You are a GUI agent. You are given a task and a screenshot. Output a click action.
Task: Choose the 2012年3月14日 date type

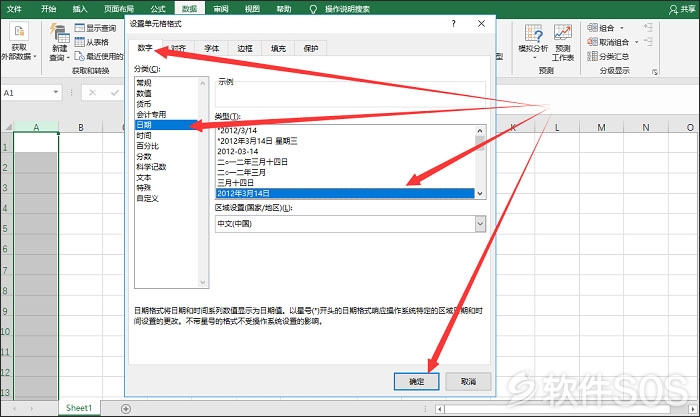coord(345,193)
